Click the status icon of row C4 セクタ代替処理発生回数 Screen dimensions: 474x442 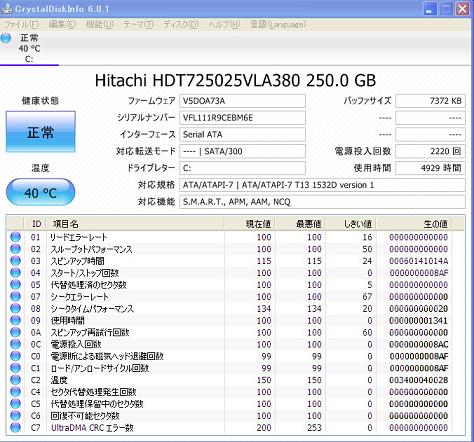click(x=15, y=392)
